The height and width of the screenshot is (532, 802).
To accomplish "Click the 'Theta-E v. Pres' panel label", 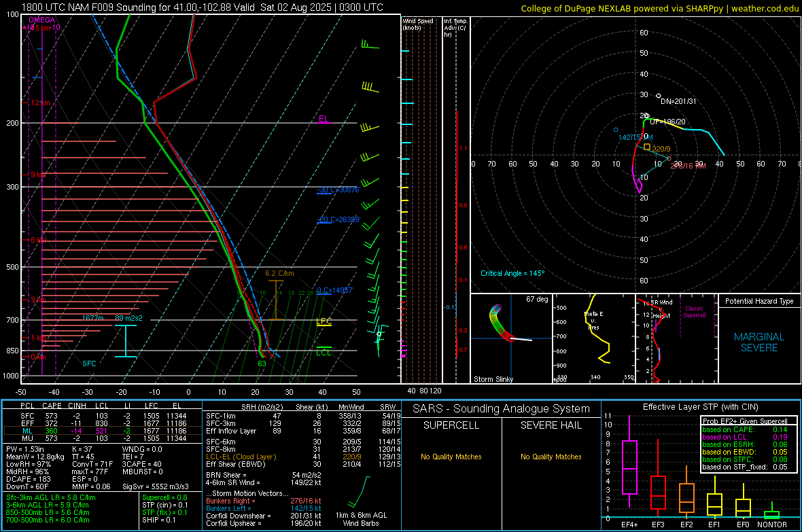I will click(x=593, y=320).
